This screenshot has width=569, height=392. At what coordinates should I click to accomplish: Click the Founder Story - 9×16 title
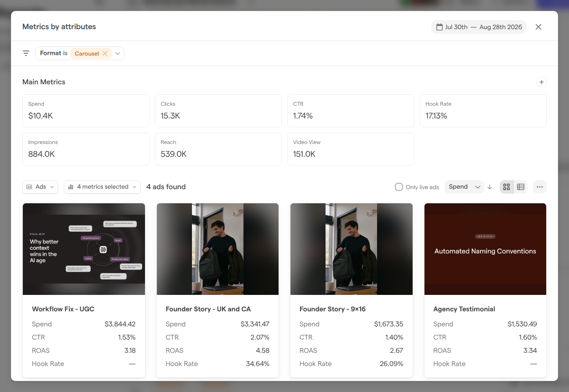(x=332, y=309)
